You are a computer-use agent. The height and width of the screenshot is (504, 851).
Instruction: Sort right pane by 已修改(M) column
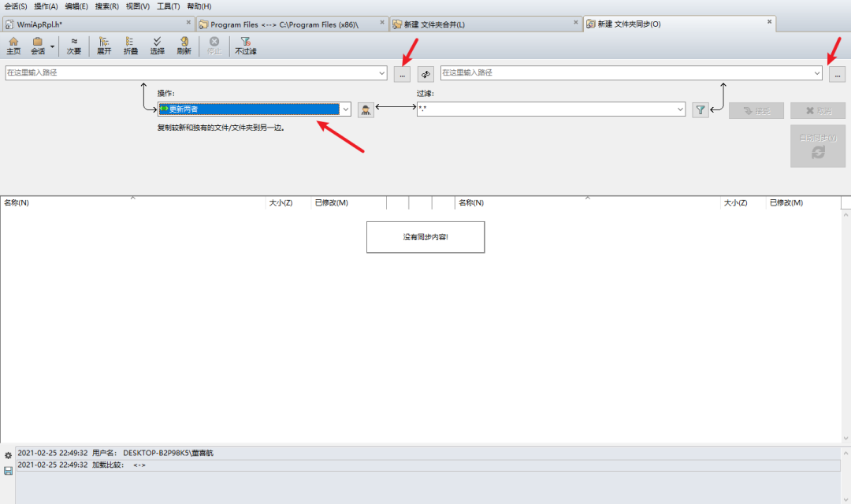click(803, 203)
